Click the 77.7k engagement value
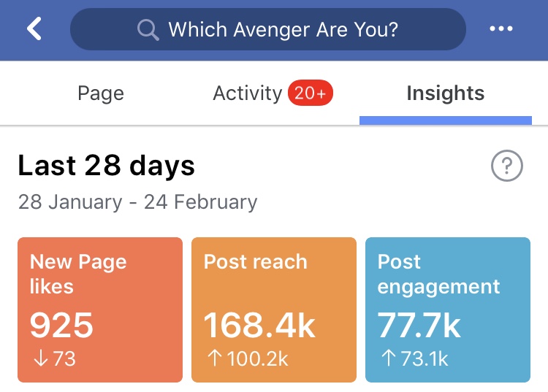548x392 pixels. click(x=419, y=326)
